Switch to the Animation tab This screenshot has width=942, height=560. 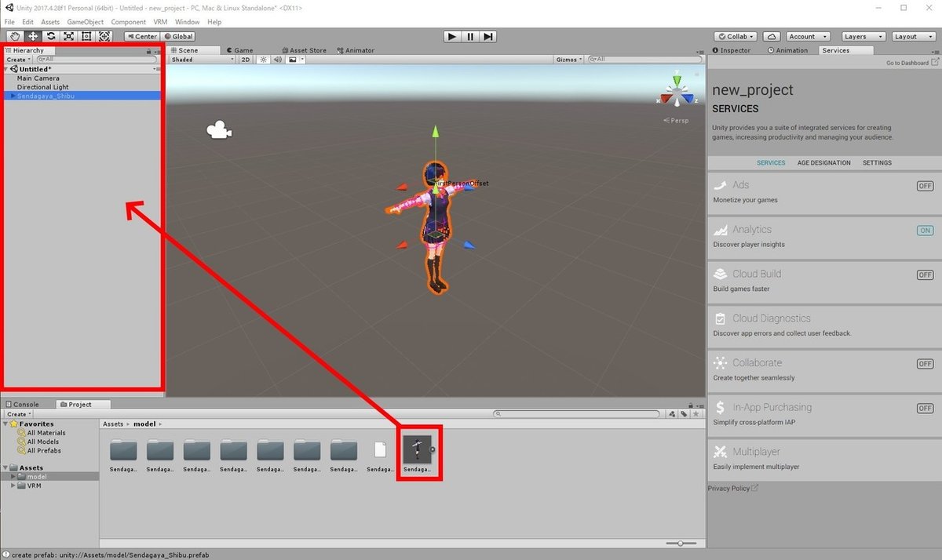pos(787,50)
